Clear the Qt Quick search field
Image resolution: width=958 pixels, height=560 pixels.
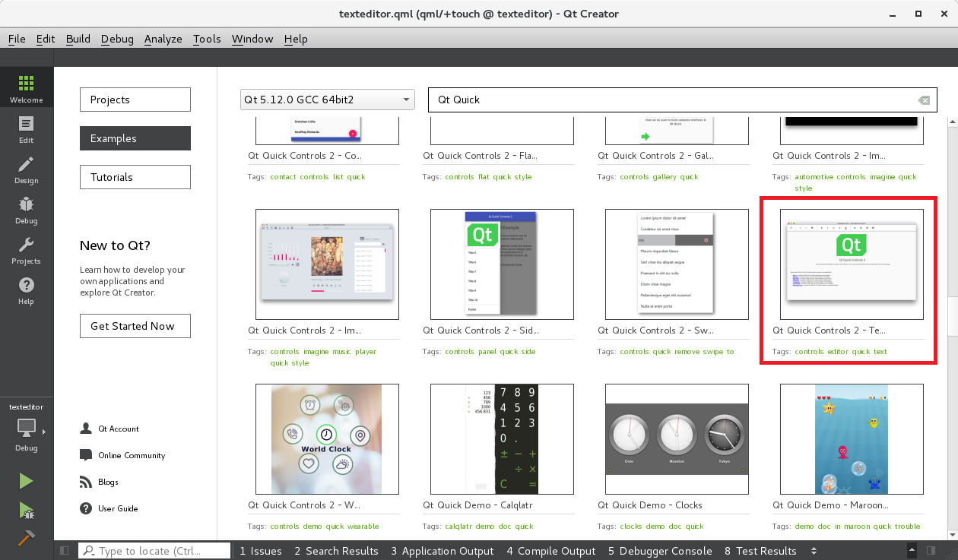tap(924, 100)
